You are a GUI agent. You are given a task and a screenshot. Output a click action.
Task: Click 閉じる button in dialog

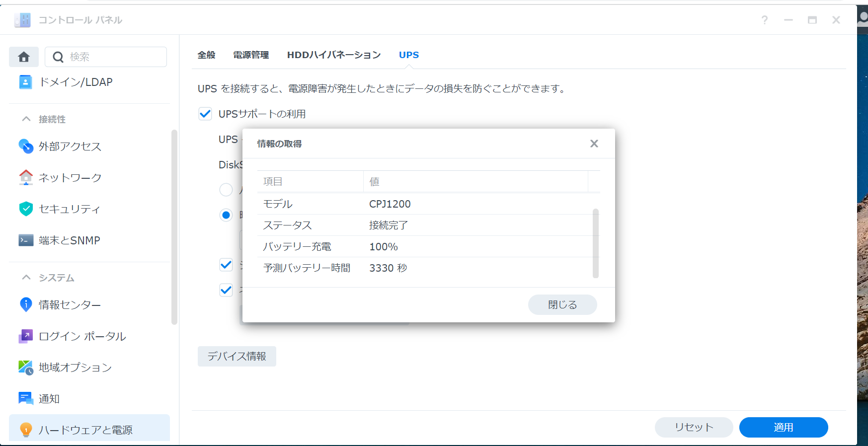562,304
